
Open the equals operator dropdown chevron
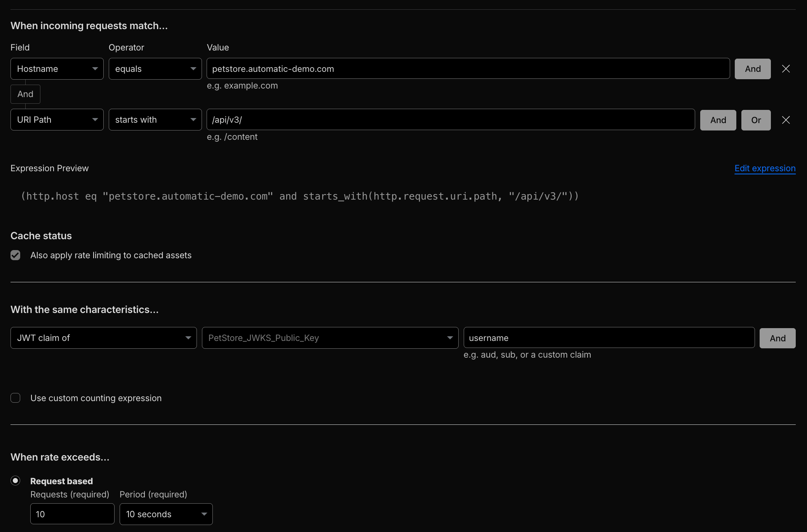[193, 69]
